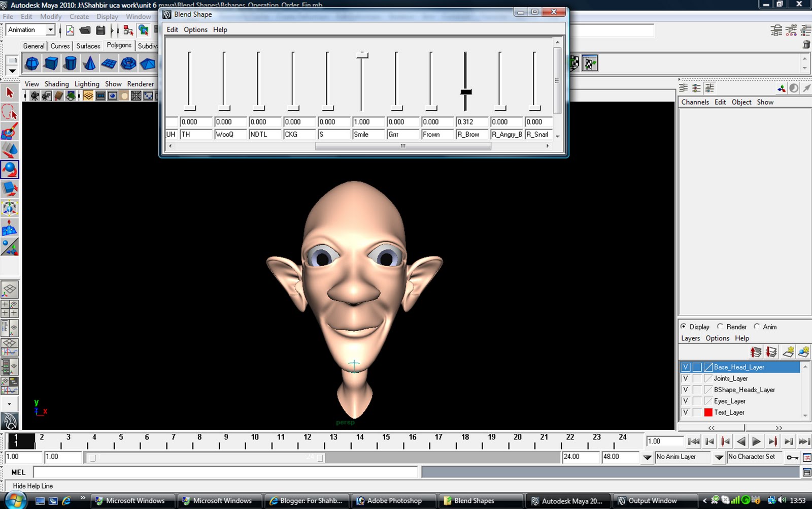Open the Animation mode selector dropdown
Viewport: 812px width, 509px height.
[x=51, y=29]
